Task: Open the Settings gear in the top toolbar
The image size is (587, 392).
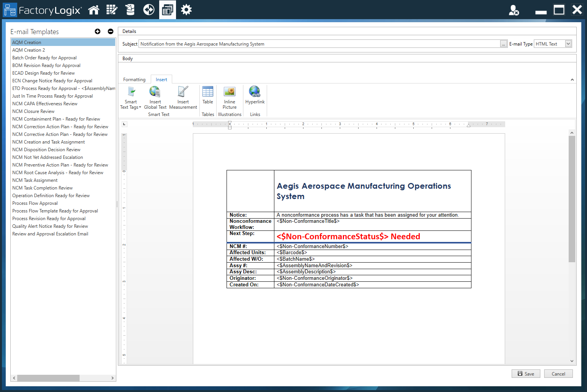Action: coord(186,10)
